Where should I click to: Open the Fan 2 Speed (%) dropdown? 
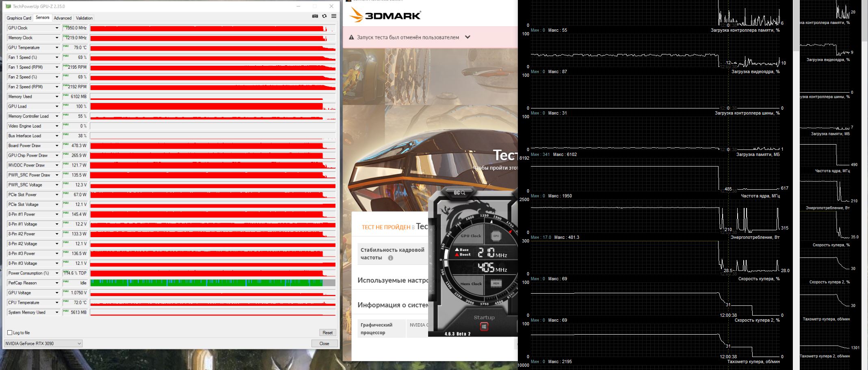tap(57, 77)
